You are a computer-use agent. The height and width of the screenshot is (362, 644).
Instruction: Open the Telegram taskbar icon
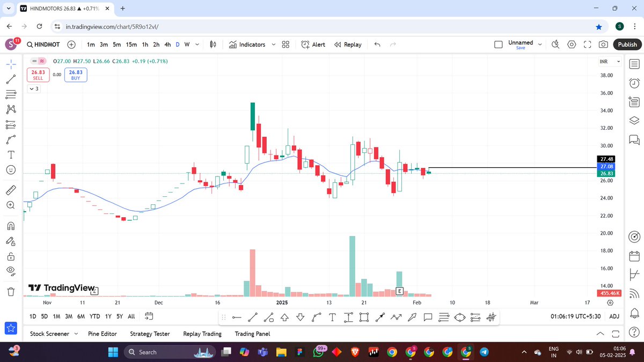pos(484,352)
